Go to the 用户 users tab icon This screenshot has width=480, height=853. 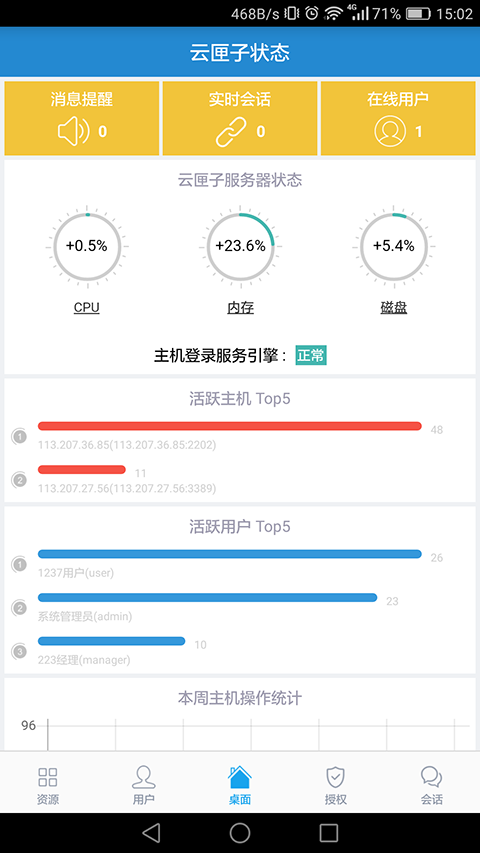click(144, 777)
